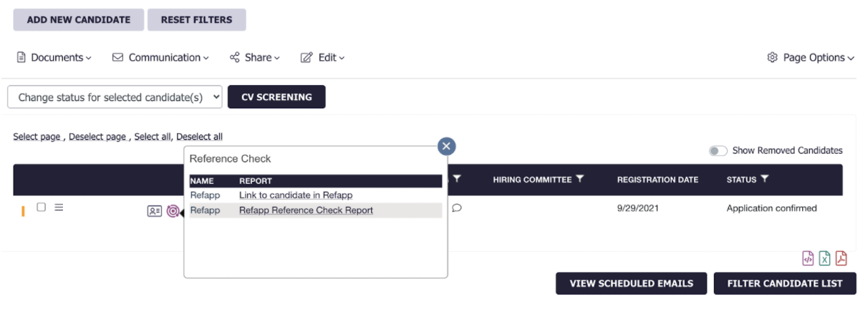Viewport: 868px width, 315px height.
Task: Open Refapp Reference Check Report link
Action: (x=306, y=210)
